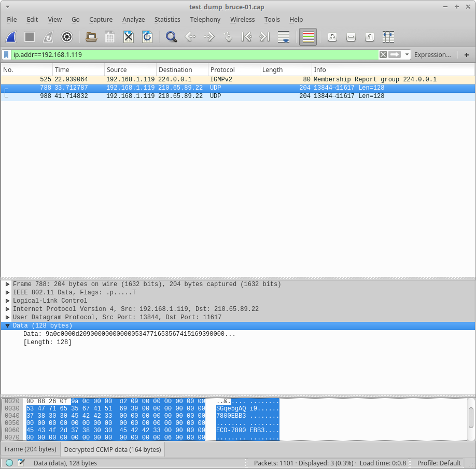Apply the display filter arrow
This screenshot has height=469, width=476.
[395, 54]
